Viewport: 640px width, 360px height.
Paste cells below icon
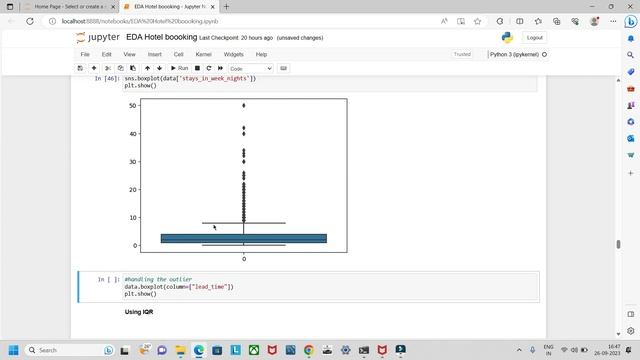[133, 68]
